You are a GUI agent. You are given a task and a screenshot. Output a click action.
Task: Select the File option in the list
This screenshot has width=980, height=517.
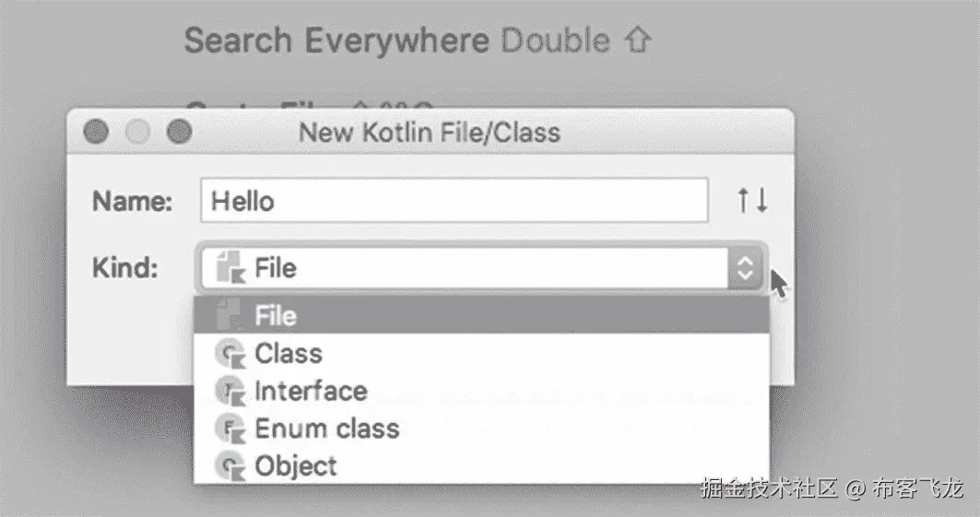click(x=277, y=316)
